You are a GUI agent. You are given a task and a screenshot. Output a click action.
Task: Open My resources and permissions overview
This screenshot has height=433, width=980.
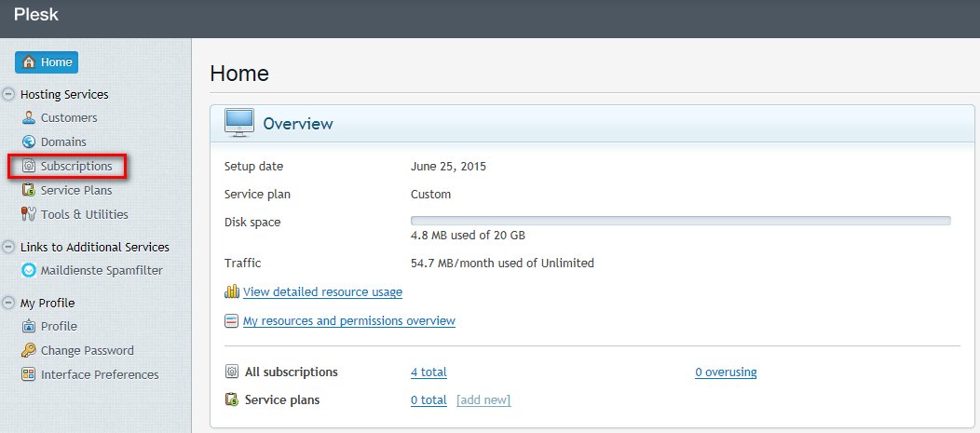click(348, 321)
